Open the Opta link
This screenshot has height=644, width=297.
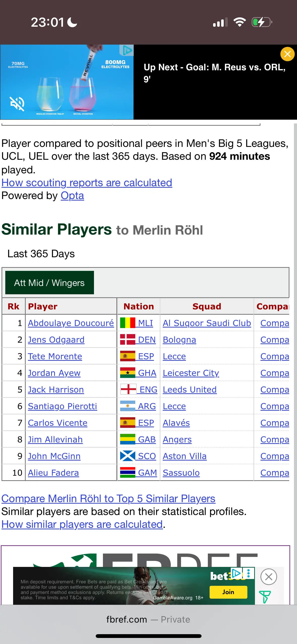[72, 196]
